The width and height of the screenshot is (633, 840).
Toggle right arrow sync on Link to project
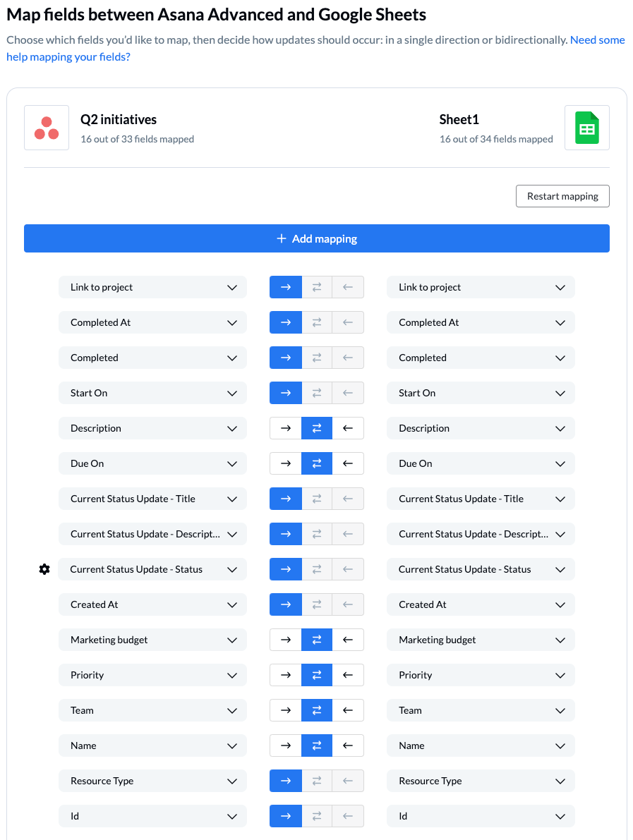click(286, 287)
